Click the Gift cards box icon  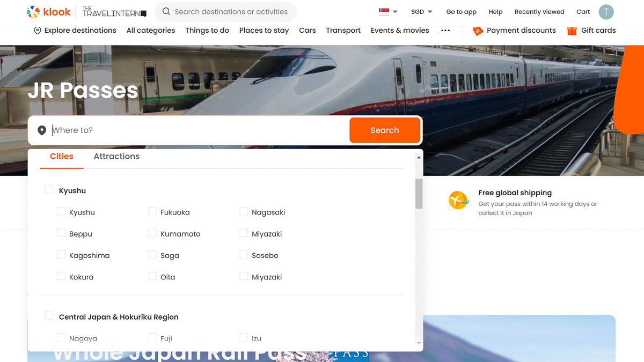tap(572, 31)
